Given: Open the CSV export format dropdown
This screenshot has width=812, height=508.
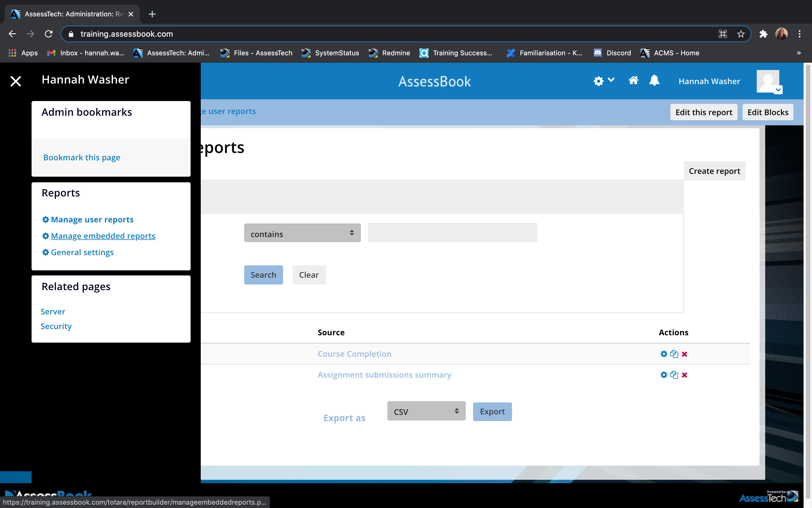Looking at the screenshot, I should 427,411.
